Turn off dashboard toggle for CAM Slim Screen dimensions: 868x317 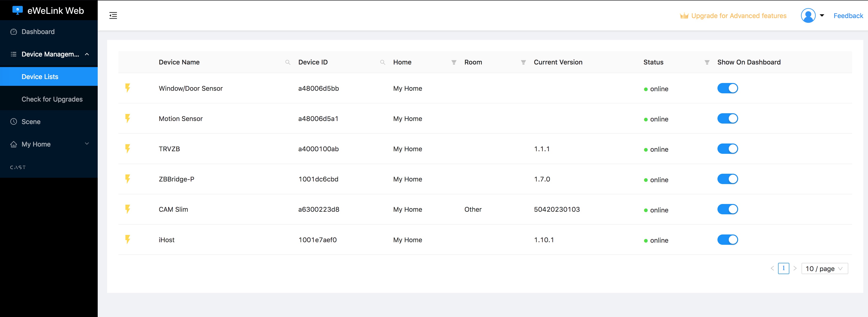[x=727, y=209]
